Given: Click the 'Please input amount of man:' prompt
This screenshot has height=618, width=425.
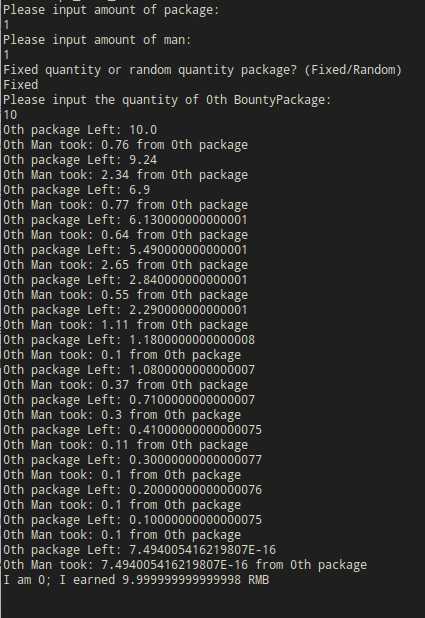Looking at the screenshot, I should point(97,40).
